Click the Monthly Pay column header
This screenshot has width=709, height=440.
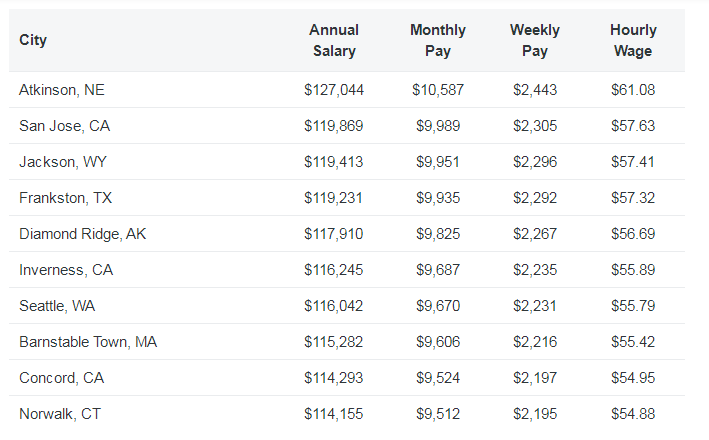pos(438,41)
